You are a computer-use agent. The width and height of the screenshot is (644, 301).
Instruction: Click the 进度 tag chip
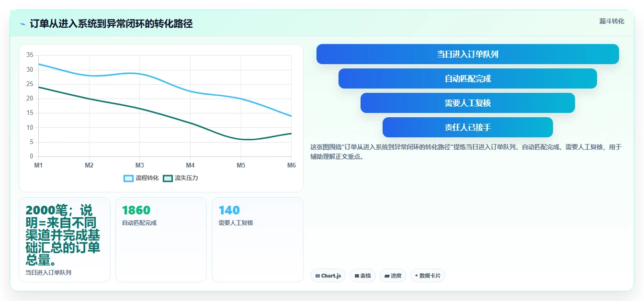click(x=393, y=276)
